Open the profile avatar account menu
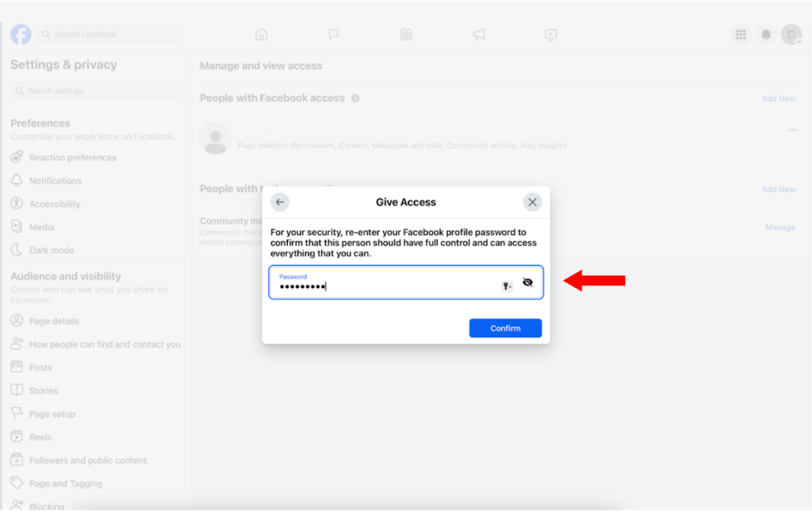Viewport: 812px width, 511px height. pos(791,35)
